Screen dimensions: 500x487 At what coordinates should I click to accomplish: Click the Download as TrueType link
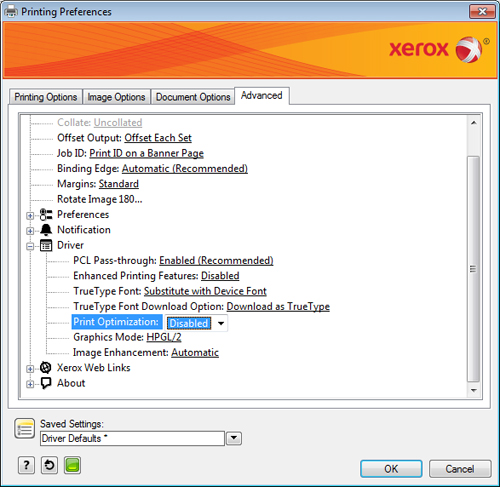(278, 306)
